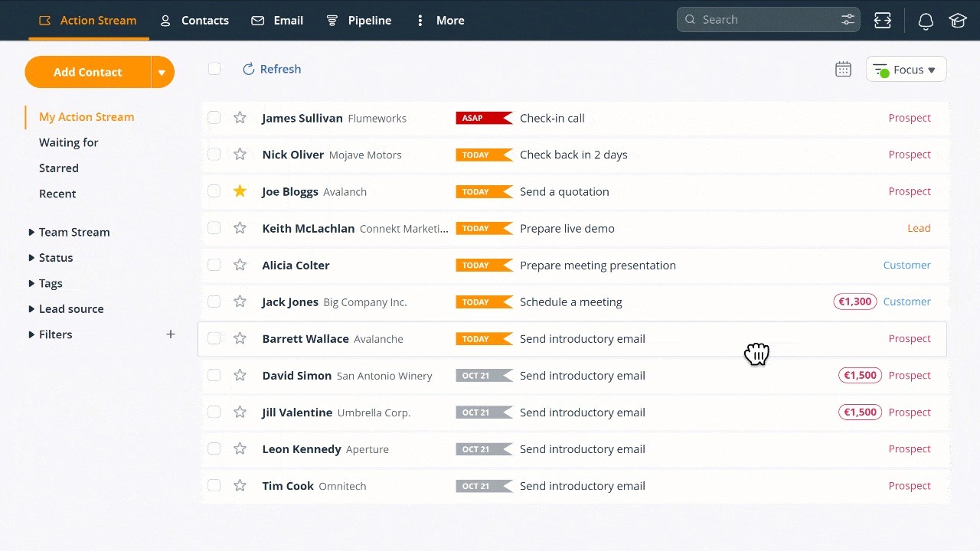Expand the Team Stream section
Screen dimensions: 980x551
point(31,232)
